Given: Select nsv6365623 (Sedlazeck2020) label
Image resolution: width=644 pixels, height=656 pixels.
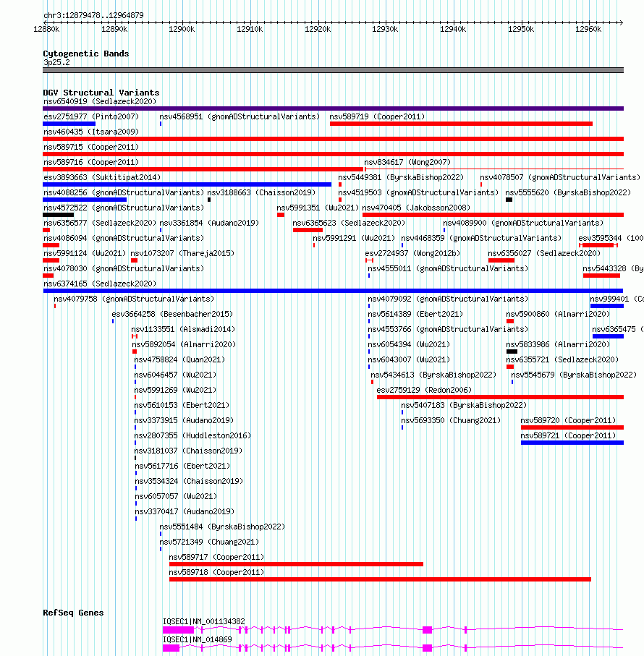Looking at the screenshot, I should 349,223.
